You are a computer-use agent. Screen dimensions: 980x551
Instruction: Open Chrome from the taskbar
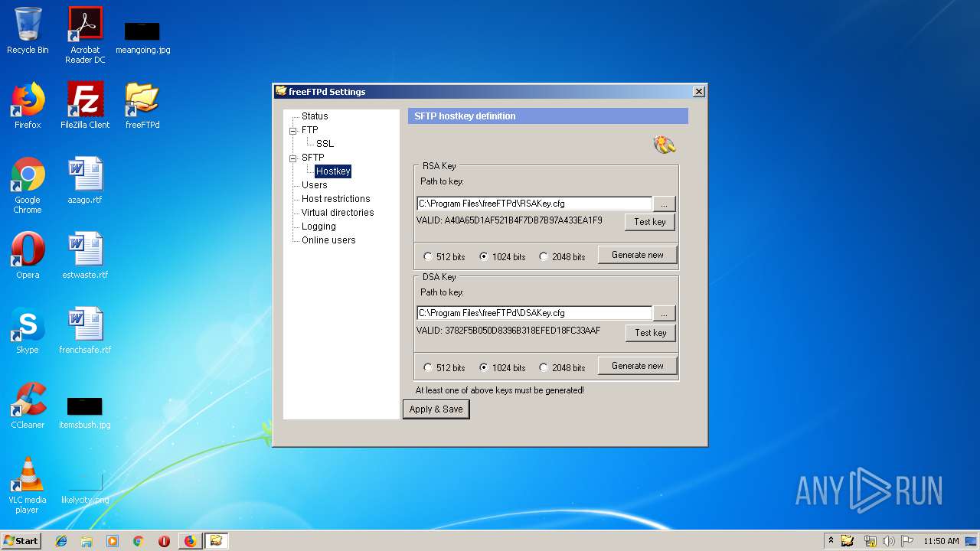coord(139,541)
